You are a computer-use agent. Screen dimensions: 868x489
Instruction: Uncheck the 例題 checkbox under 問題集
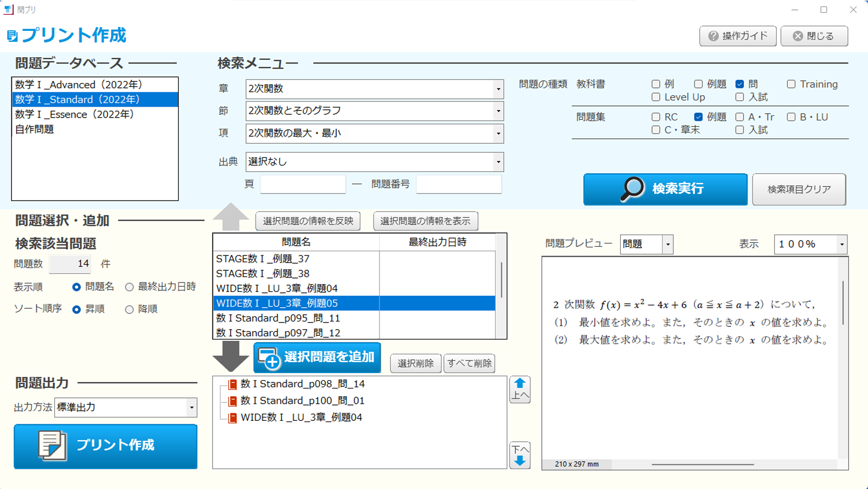click(x=698, y=117)
